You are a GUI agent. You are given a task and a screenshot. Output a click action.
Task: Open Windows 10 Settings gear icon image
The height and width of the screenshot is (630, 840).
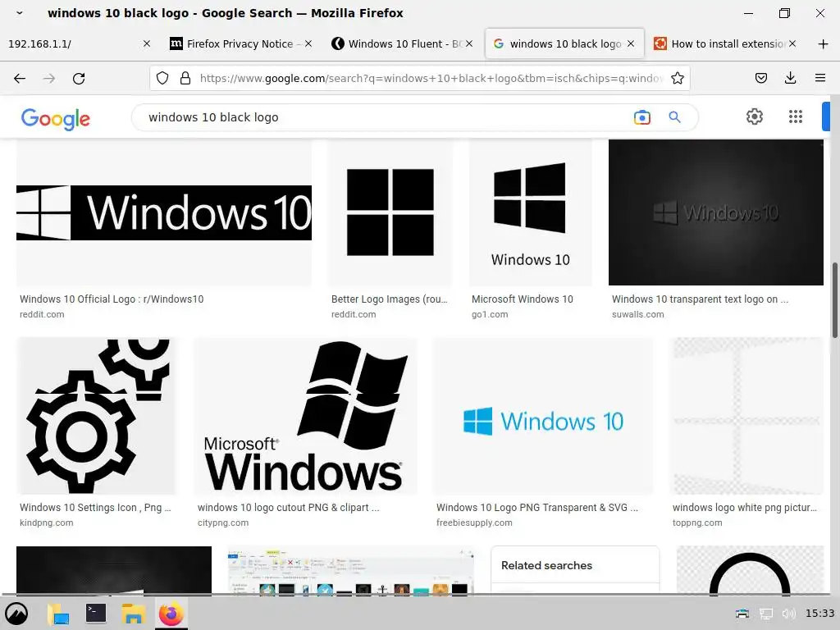pos(97,416)
